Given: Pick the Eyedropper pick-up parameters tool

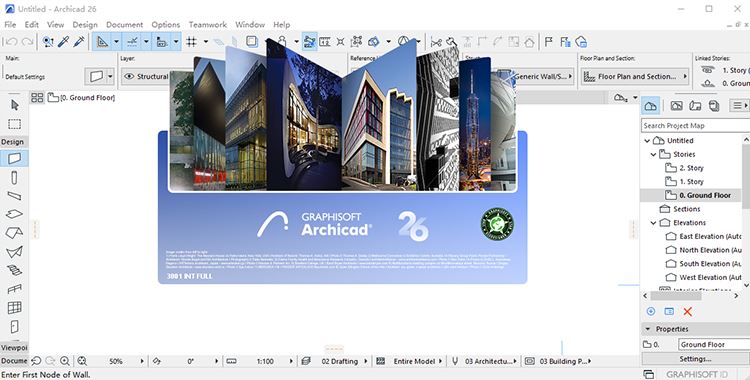Looking at the screenshot, I should point(63,42).
